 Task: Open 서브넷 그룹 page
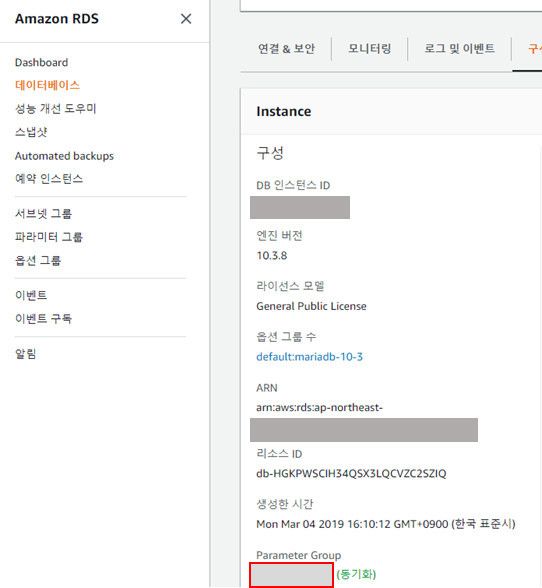point(43,214)
